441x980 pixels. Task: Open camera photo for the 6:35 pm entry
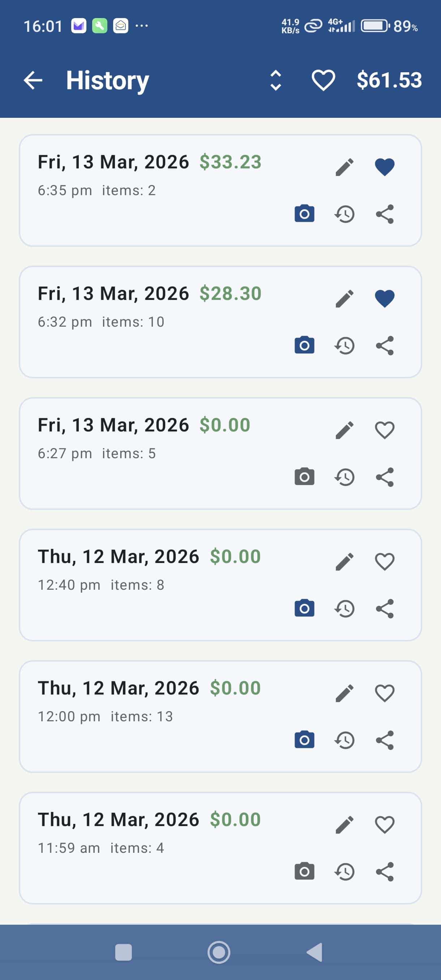[304, 214]
